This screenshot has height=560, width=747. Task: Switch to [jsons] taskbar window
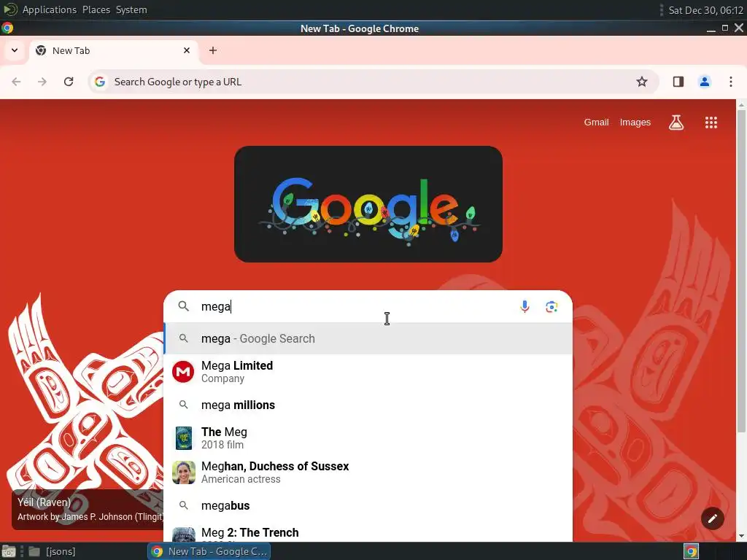(52, 551)
